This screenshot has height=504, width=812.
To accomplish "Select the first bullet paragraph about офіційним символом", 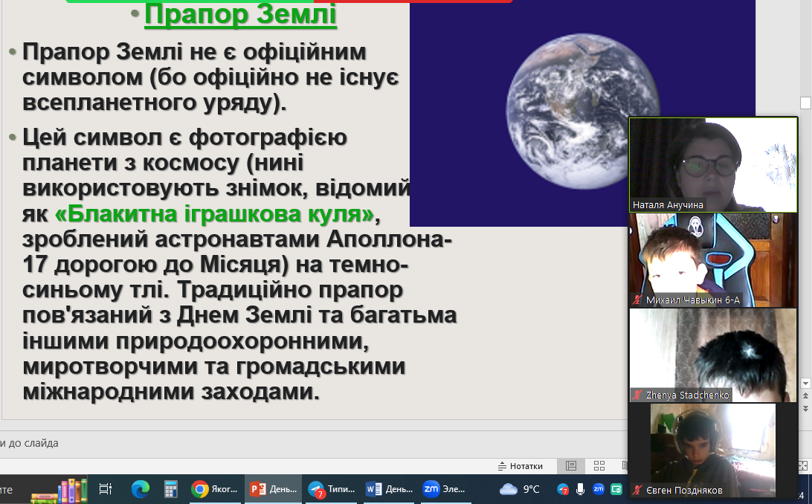I will tap(210, 77).
